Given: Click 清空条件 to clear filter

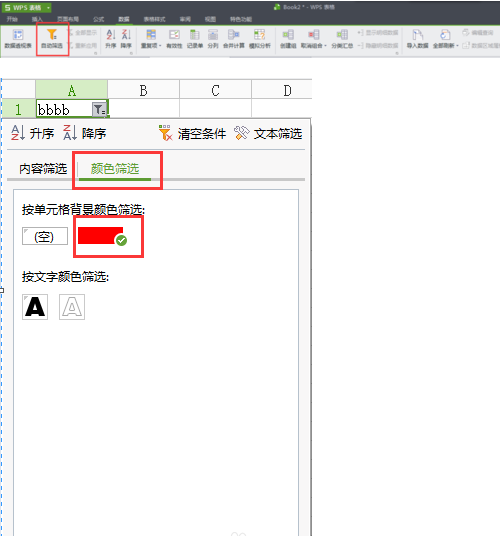Looking at the screenshot, I should click(x=192, y=134).
